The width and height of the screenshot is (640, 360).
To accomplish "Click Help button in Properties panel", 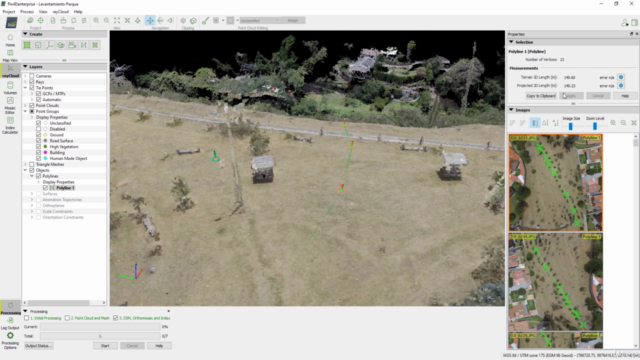I will [x=625, y=96].
